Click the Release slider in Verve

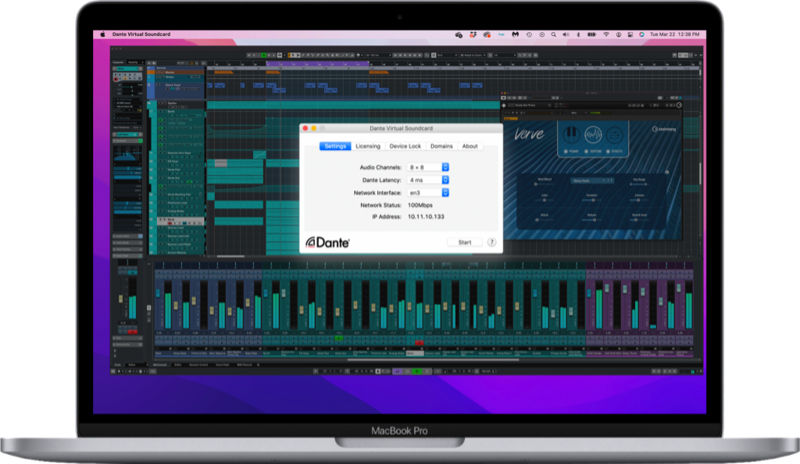592,219
